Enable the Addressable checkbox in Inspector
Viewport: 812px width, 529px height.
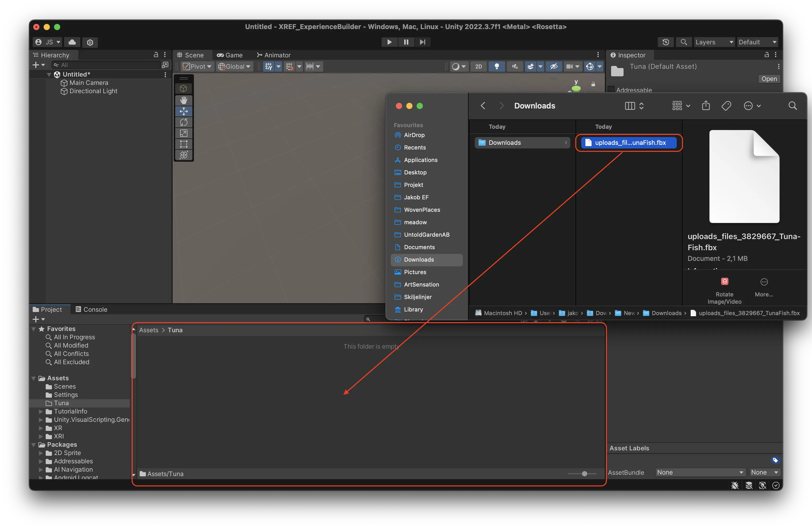coord(611,90)
